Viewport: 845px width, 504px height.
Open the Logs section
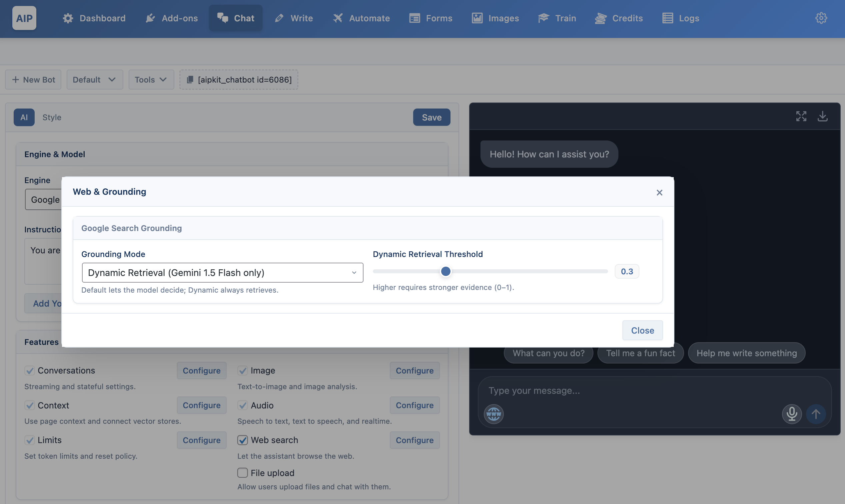point(680,18)
